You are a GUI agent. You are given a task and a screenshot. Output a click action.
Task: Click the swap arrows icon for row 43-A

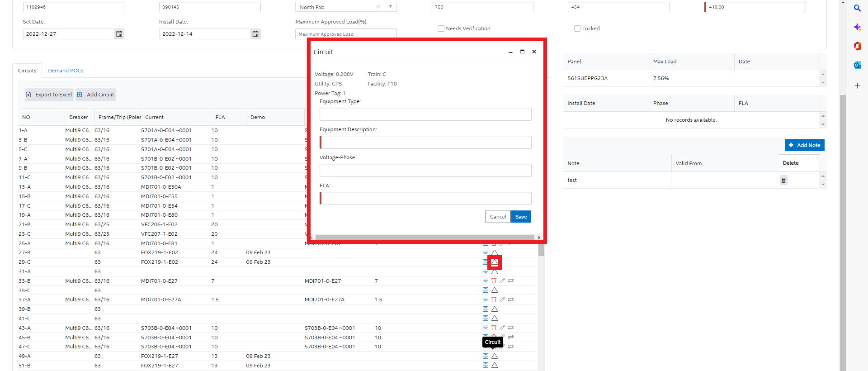click(x=511, y=328)
